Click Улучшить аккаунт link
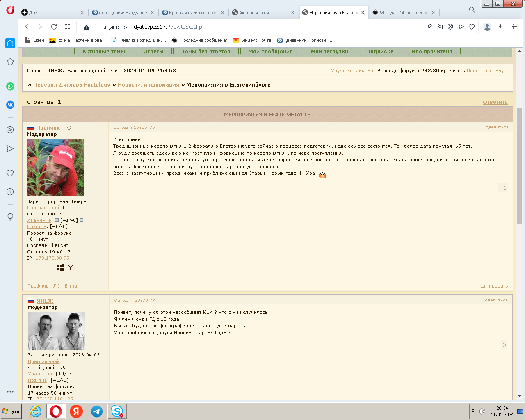The height and width of the screenshot is (420, 525). (353, 71)
